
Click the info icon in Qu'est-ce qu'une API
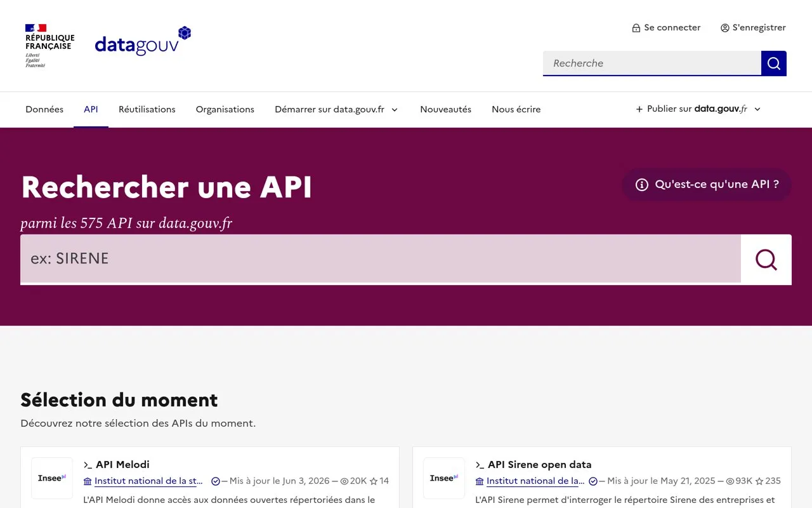coord(642,185)
